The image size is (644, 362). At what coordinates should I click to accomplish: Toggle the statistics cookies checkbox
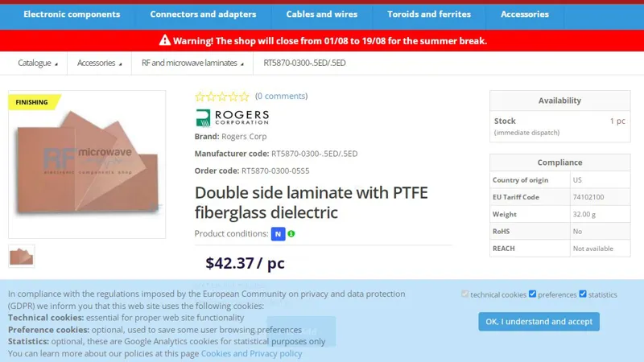pyautogui.click(x=583, y=294)
